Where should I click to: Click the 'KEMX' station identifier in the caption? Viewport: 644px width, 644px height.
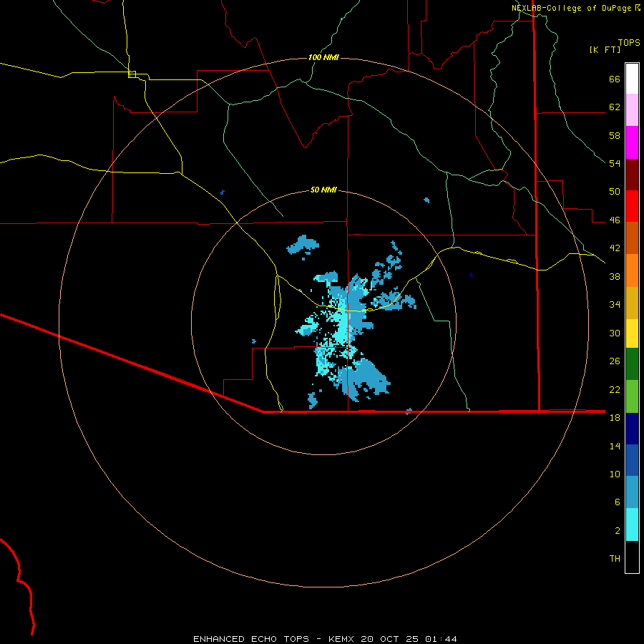pos(342,639)
